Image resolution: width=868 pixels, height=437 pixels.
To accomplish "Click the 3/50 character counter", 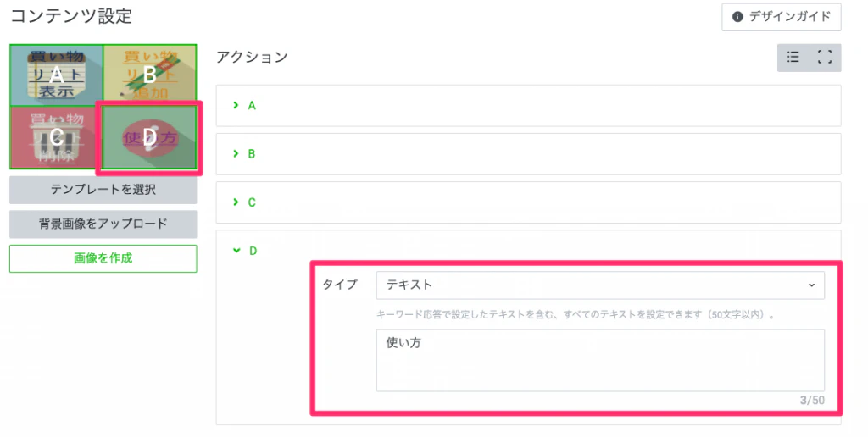I will pos(811,400).
